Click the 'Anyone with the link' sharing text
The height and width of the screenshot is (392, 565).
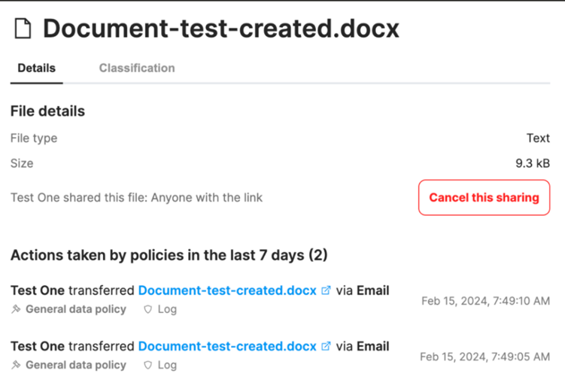207,197
